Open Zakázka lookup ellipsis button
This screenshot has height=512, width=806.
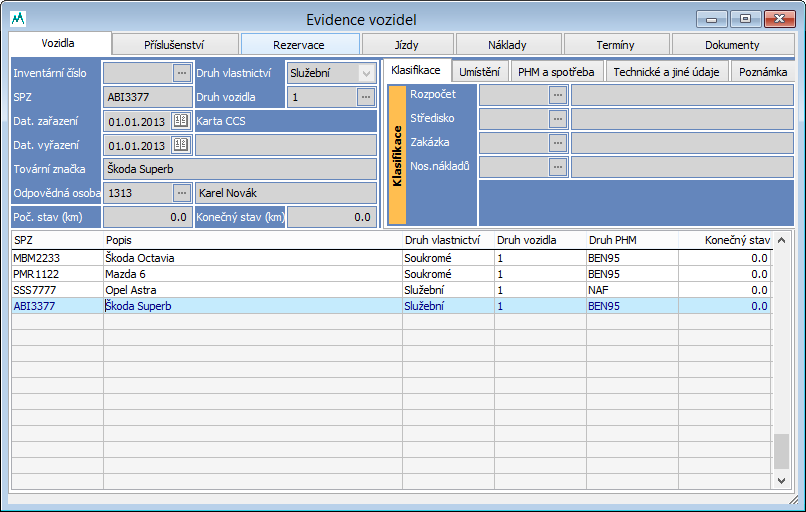pyautogui.click(x=558, y=142)
